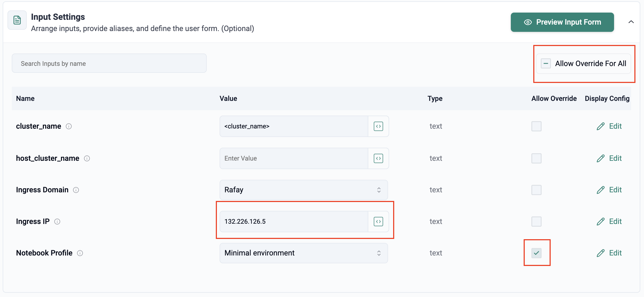Click Allow Override For All button
This screenshot has width=644, height=297.
pyautogui.click(x=584, y=63)
